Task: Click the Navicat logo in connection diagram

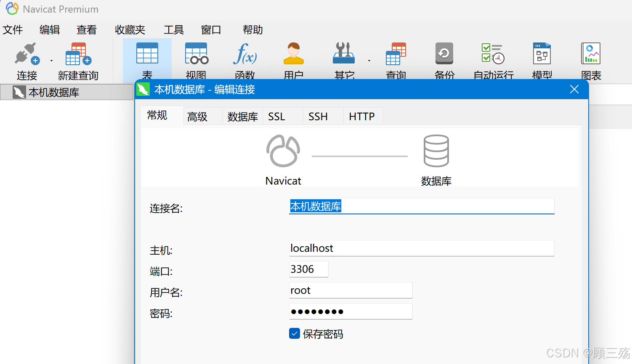Action: click(283, 151)
